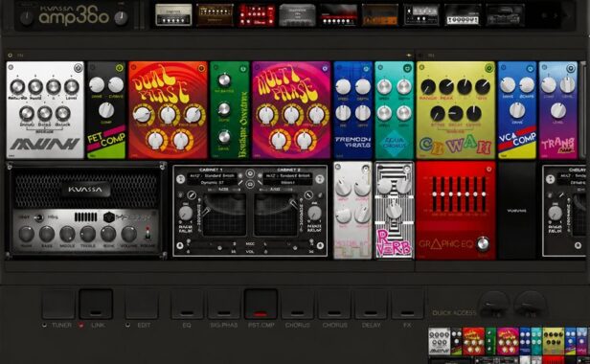Click the Graphic EQ footswitch

pos(483,244)
